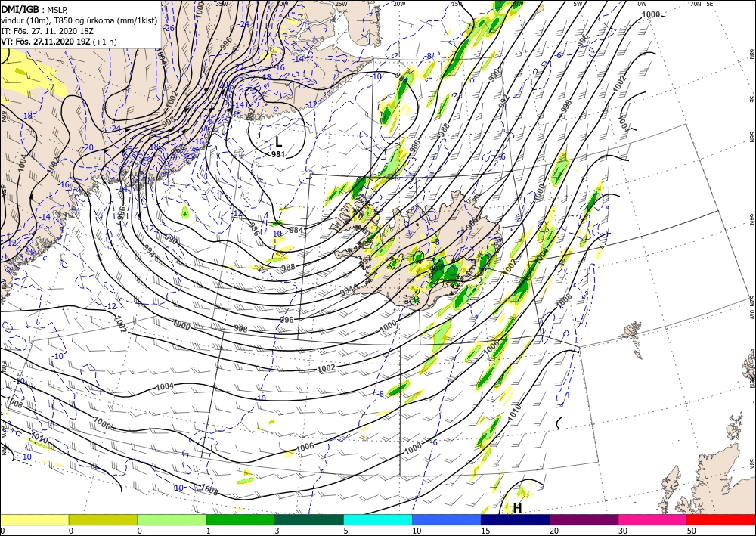Click the '25W' longitude label
Screen dimensions: 756x536
(341, 4)
